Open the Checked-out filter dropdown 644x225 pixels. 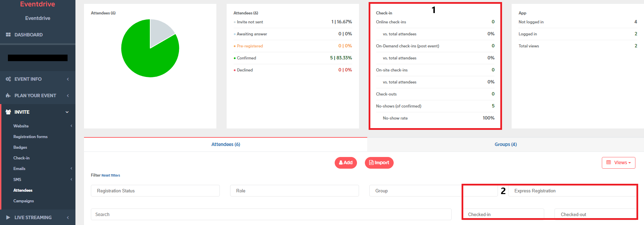[596, 214]
